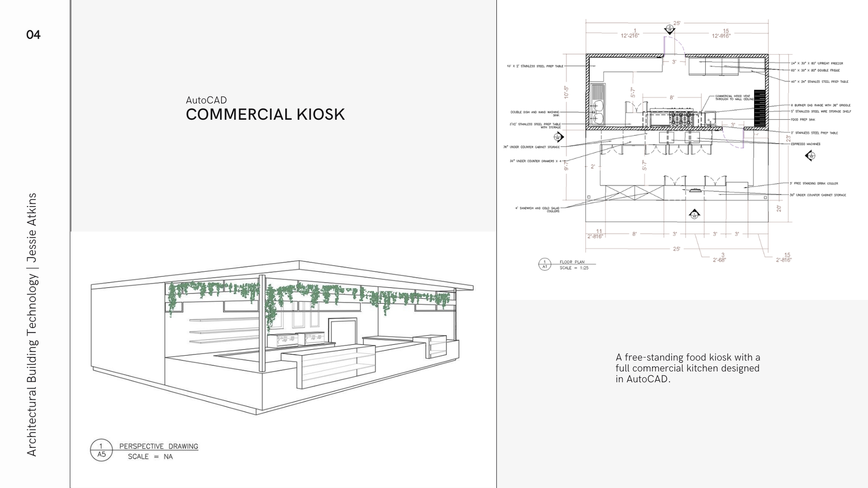Click the "4' SANDWICH AND COLD SALAD COOLERS" label
This screenshot has height=488, width=868.
(537, 209)
